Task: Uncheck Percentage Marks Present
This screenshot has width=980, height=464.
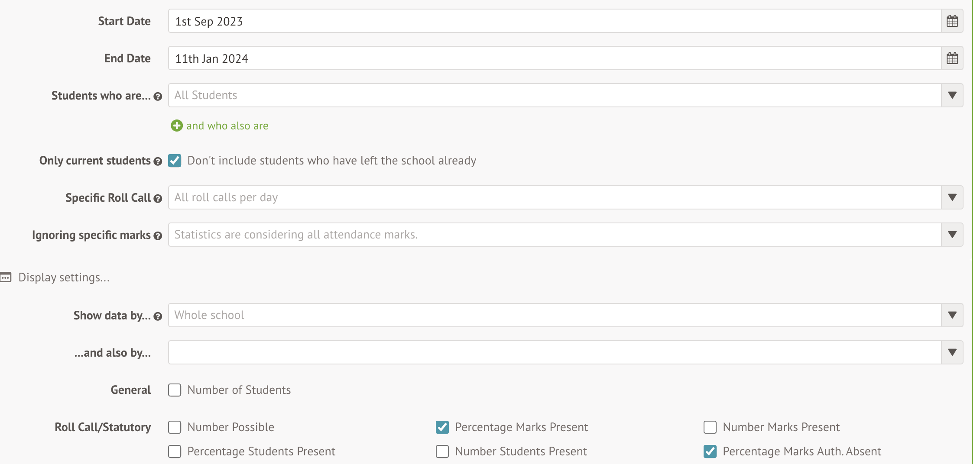Action: point(442,427)
